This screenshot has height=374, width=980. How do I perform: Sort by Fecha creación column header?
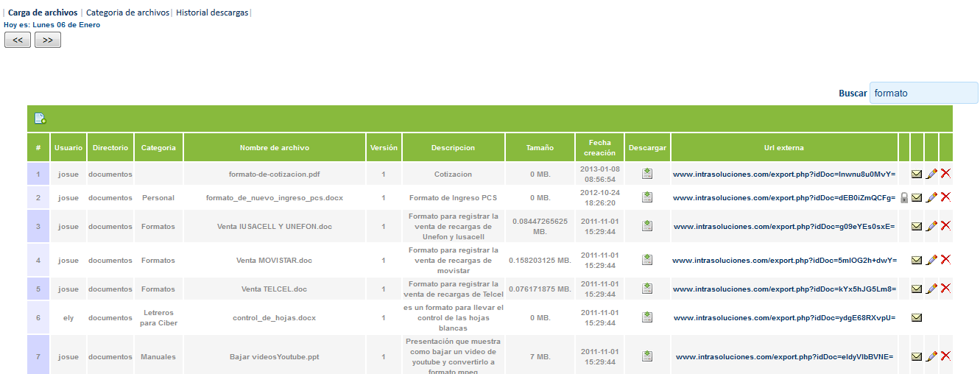coord(599,147)
